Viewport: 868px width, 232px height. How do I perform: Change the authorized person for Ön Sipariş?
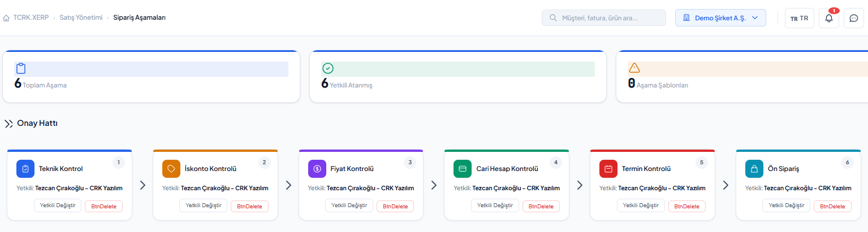(787, 205)
